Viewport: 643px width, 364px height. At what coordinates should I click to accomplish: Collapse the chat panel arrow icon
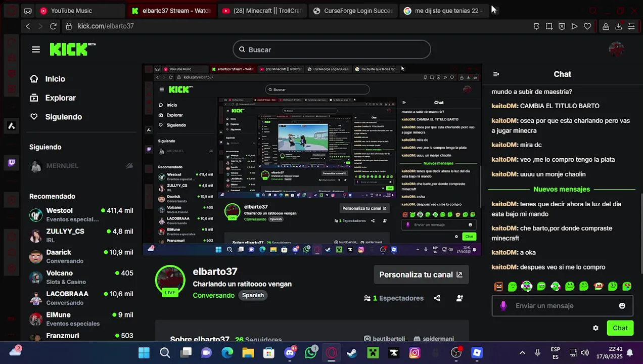(496, 74)
